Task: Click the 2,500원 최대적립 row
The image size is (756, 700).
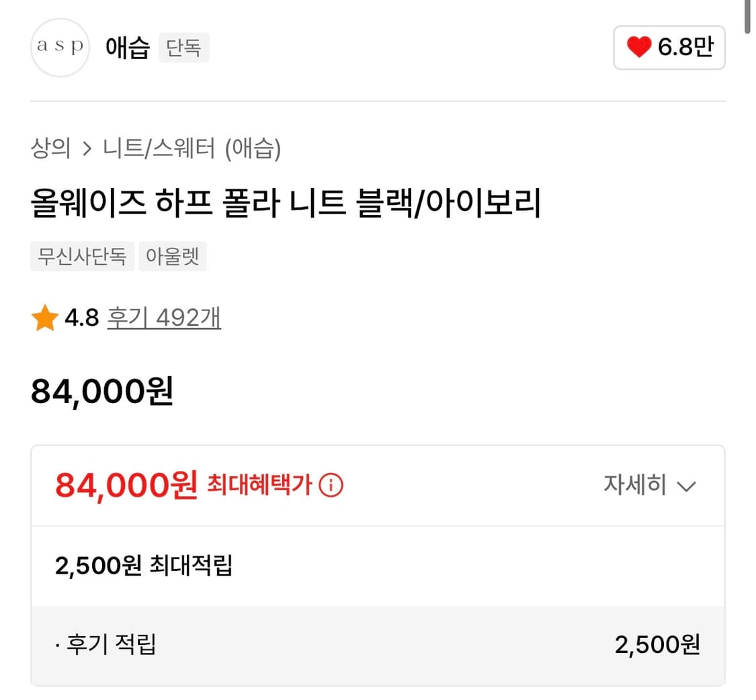Action: tap(144, 566)
